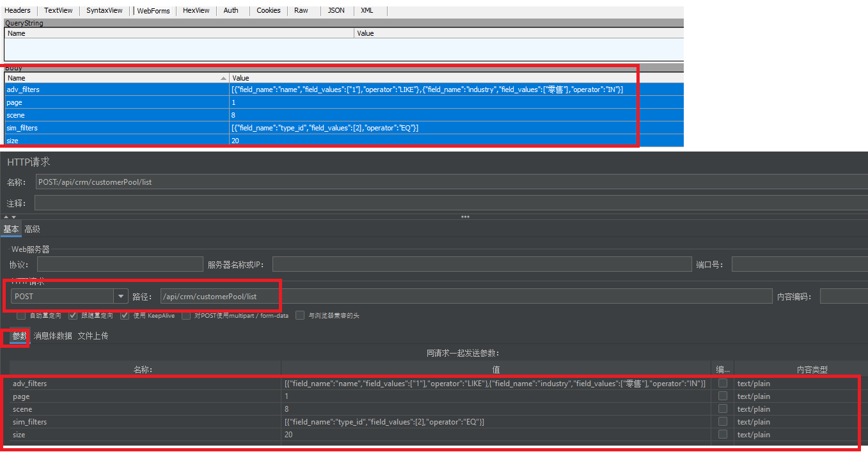Image resolution: width=868 pixels, height=452 pixels.
Task: Open the XML tab
Action: 367,10
